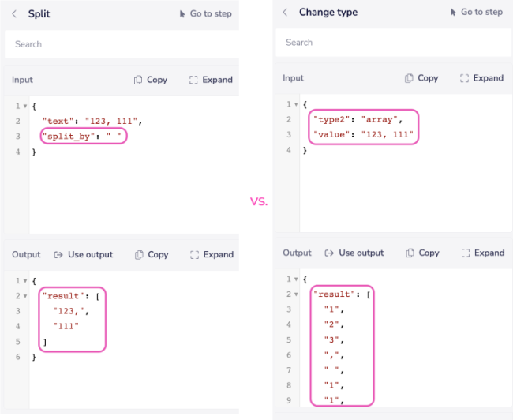Image resolution: width=513 pixels, height=420 pixels.
Task: Click Search field in Change type panel
Action: (x=392, y=43)
